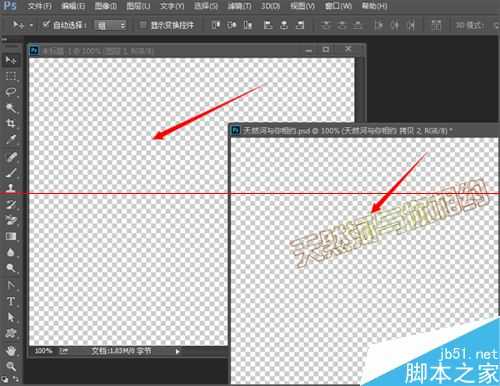The width and height of the screenshot is (500, 386).
Task: Activate the .psd document window title bar
Action: 364,131
